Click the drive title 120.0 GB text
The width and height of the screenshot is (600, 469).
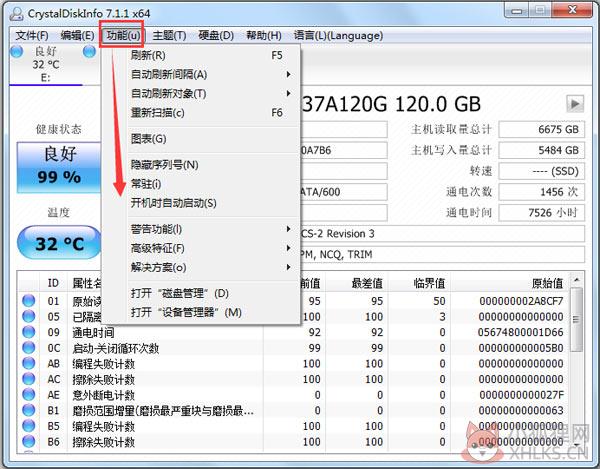(437, 104)
